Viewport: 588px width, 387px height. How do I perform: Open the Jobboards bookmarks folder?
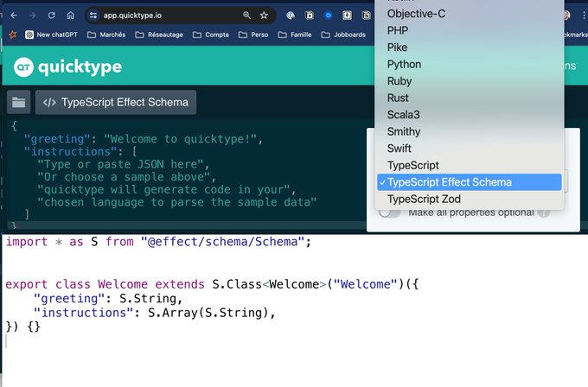[x=343, y=35]
